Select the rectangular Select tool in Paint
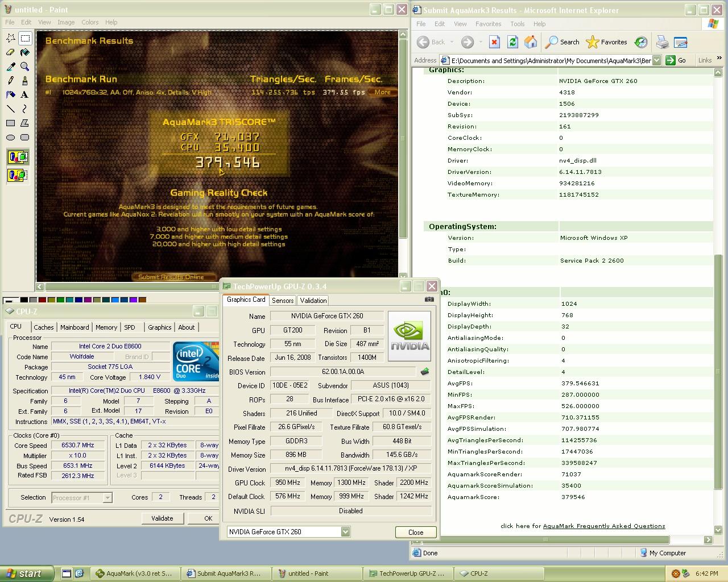This screenshot has width=728, height=582. tap(25, 38)
